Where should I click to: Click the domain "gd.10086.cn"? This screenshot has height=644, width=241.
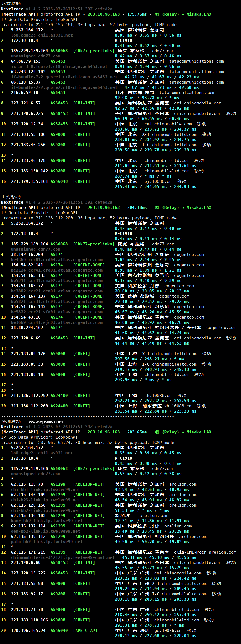coord(168,631)
